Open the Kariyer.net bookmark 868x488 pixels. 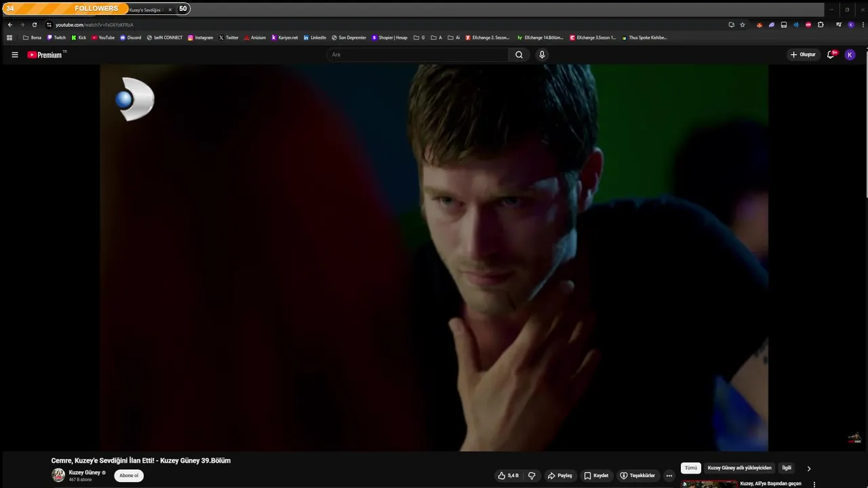click(x=285, y=38)
